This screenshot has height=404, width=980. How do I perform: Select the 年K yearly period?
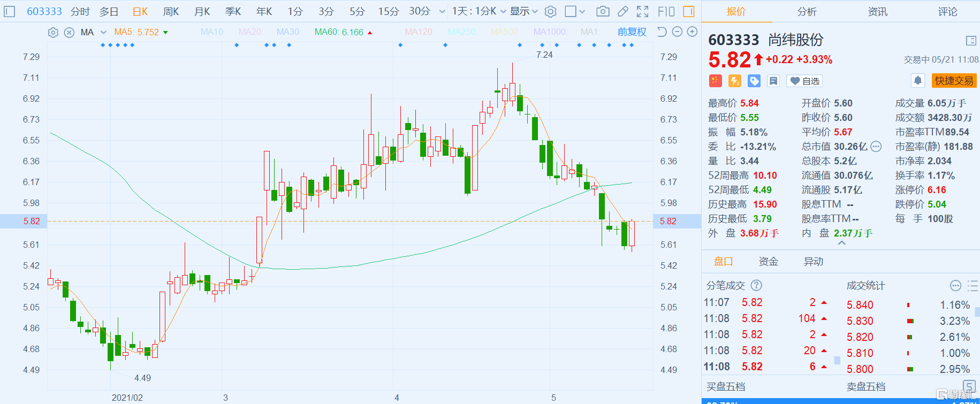click(264, 11)
